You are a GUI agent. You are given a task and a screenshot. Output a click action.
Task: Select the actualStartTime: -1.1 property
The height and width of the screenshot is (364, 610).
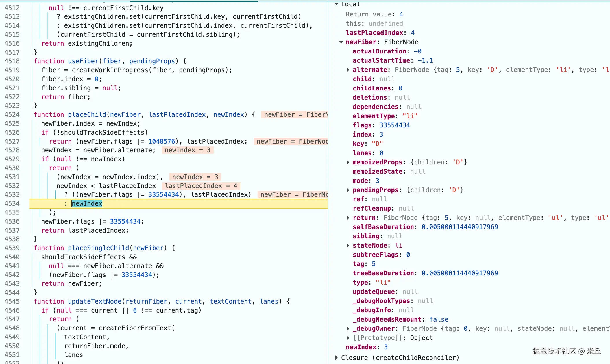coord(393,61)
